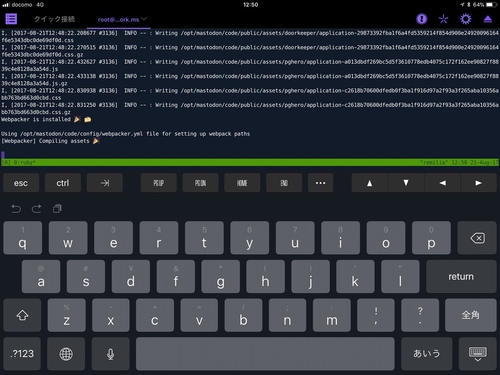Screen dimensions: 500x375
Task: Tap the q key
Action: point(23,238)
